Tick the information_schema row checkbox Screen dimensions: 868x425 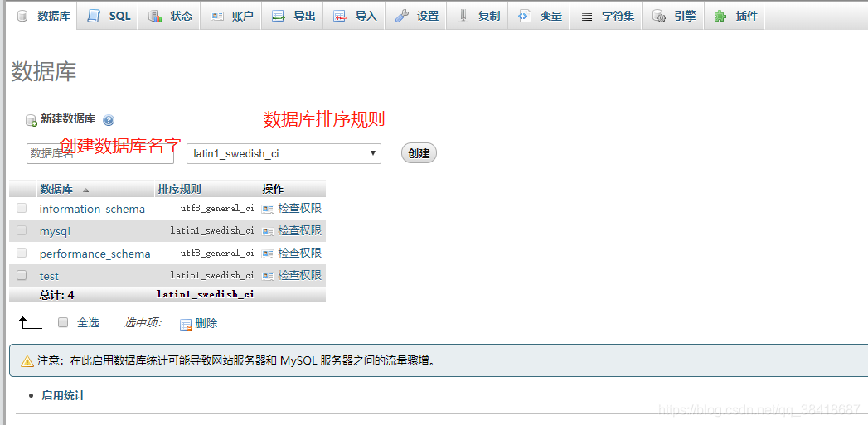pos(22,208)
